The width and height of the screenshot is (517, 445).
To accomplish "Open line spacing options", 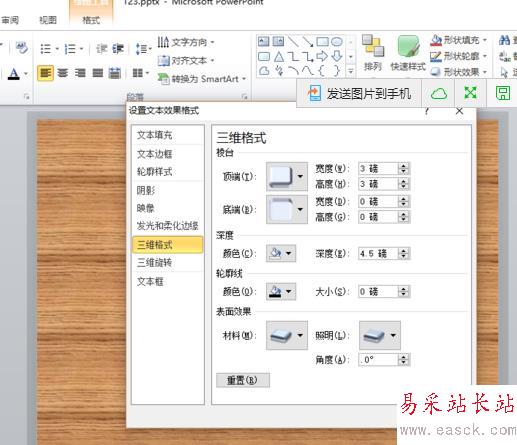I will coord(143,49).
